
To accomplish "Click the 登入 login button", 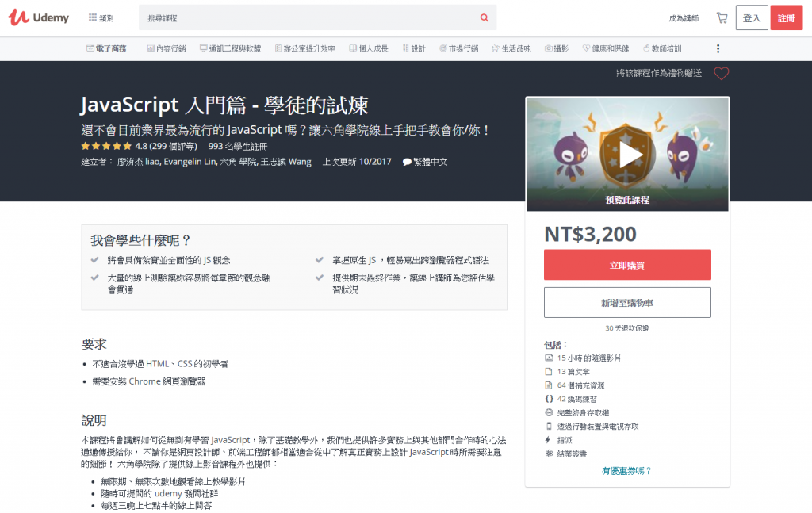I will point(752,18).
